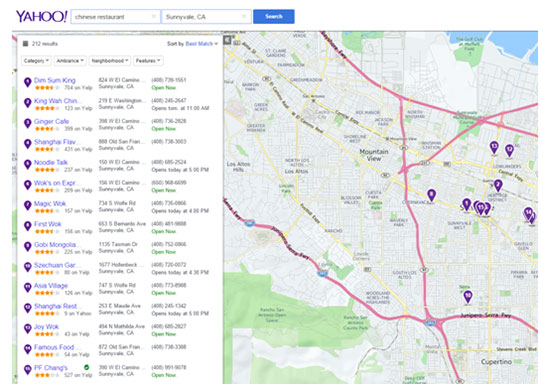Click pin icon beside Magic Wok
The image size is (540, 384).
28,206
